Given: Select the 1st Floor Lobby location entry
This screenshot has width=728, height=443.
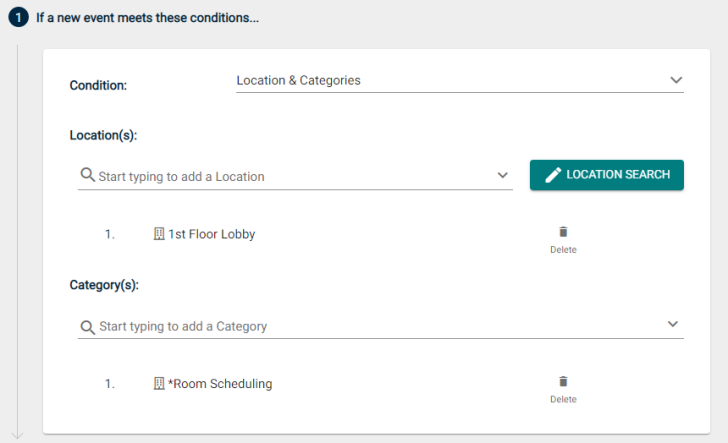Looking at the screenshot, I should pos(211,234).
